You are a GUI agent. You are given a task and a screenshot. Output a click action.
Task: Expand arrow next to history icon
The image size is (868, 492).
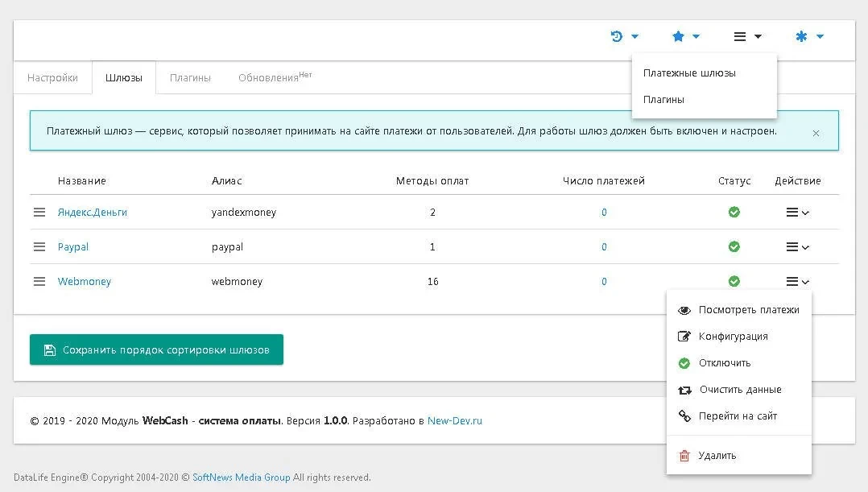pos(635,36)
